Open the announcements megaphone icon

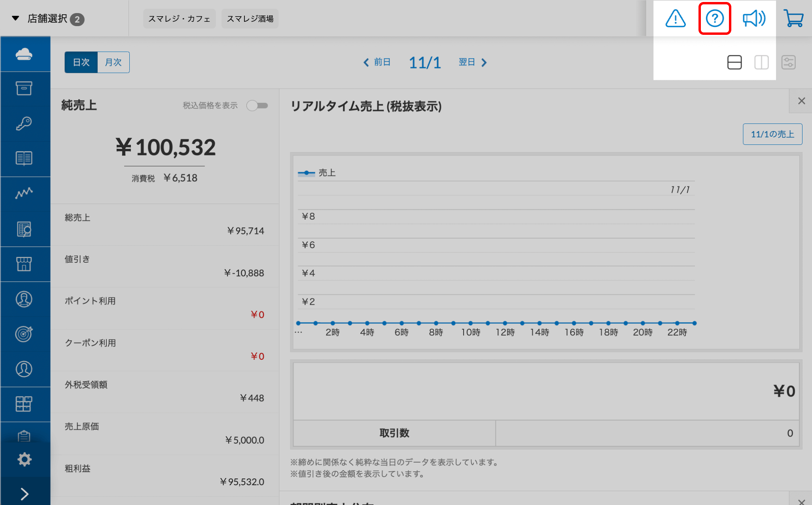(x=754, y=19)
